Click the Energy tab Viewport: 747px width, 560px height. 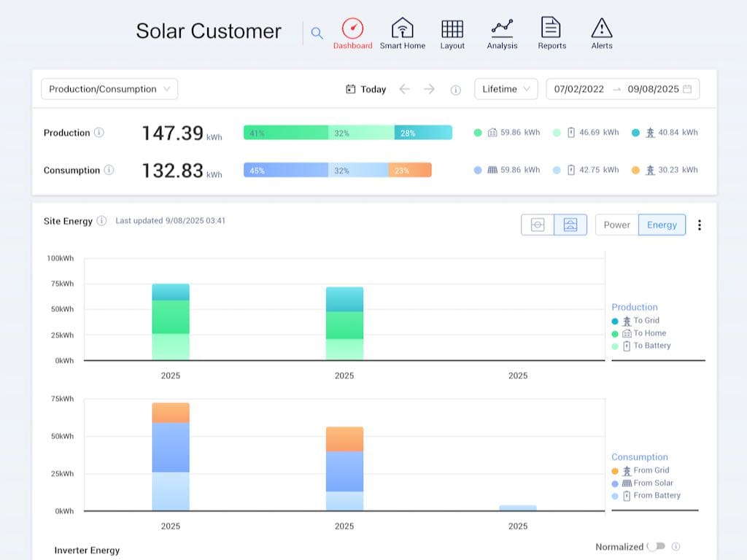point(661,225)
